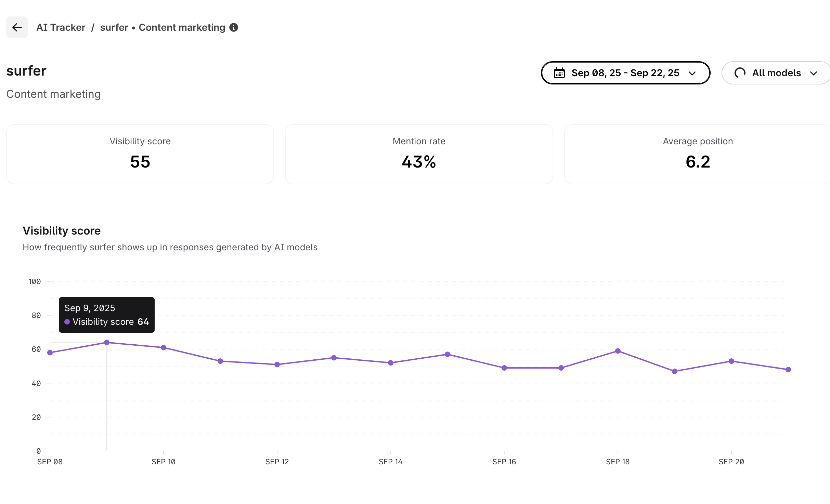Select the Average position metric card
This screenshot has width=830, height=504.
(x=697, y=154)
